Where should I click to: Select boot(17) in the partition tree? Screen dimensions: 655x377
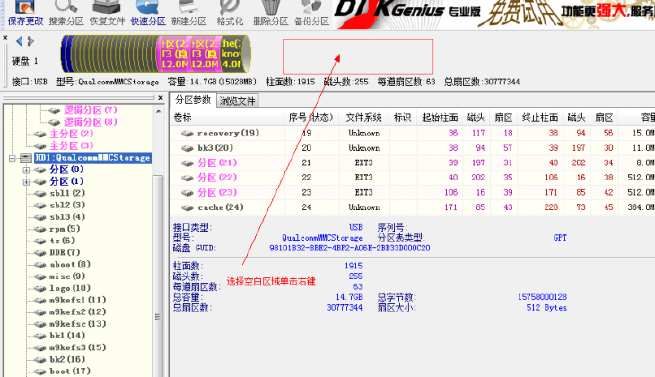point(70,371)
